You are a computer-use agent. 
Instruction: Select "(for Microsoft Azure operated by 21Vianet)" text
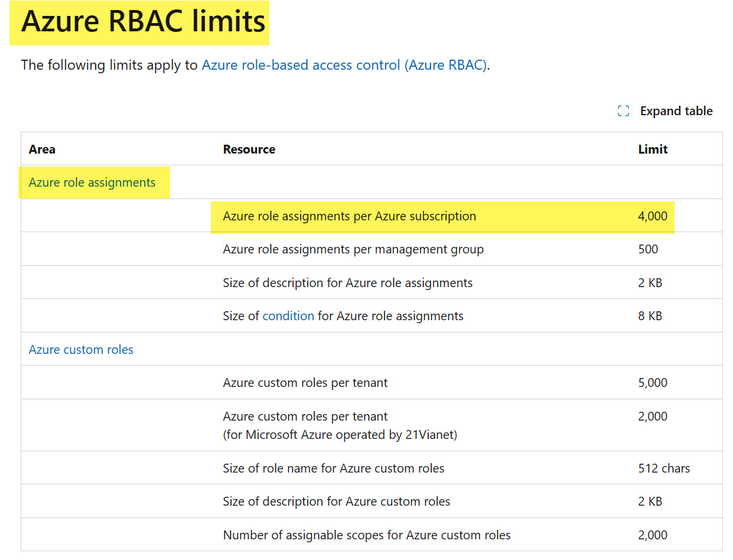coord(340,435)
